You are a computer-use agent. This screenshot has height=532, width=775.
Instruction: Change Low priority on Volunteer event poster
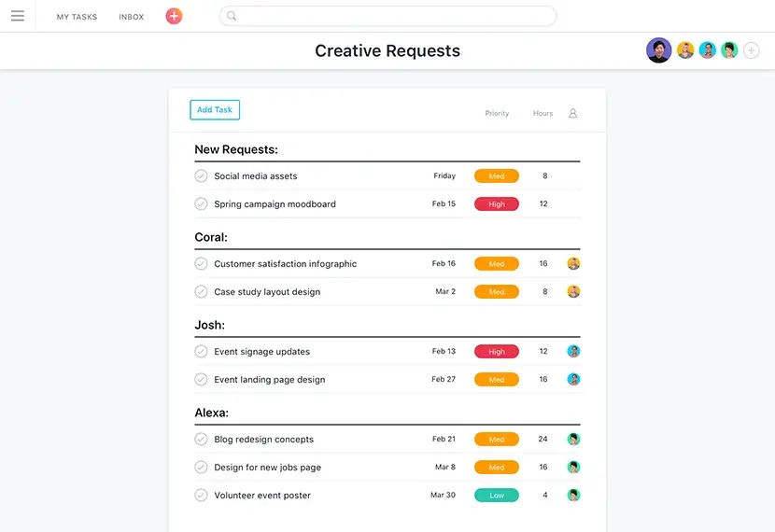coord(496,496)
